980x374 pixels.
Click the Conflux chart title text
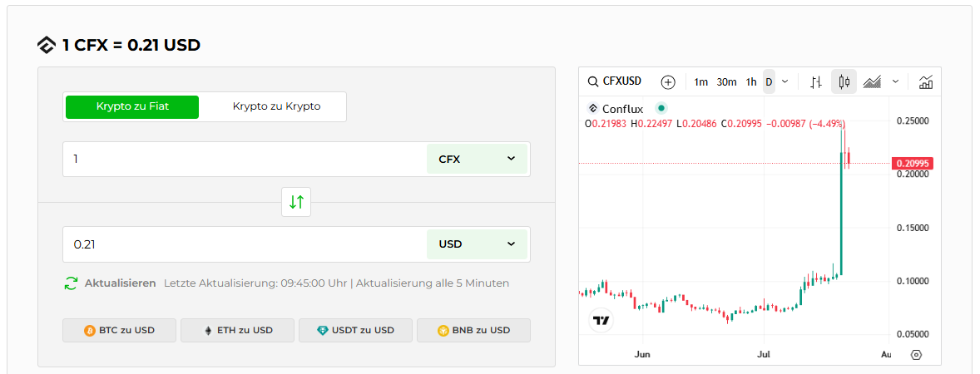(622, 109)
